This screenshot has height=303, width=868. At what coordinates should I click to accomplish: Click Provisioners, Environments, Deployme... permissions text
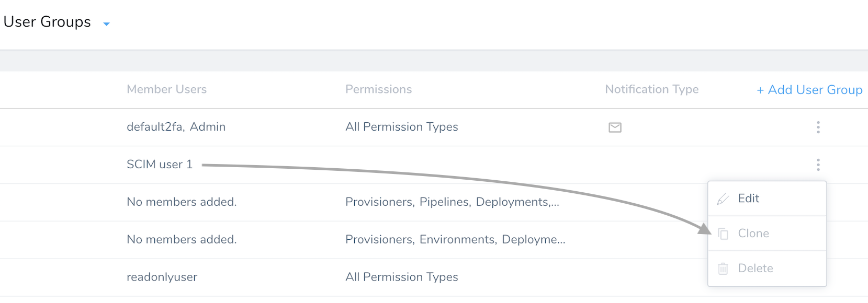455,240
